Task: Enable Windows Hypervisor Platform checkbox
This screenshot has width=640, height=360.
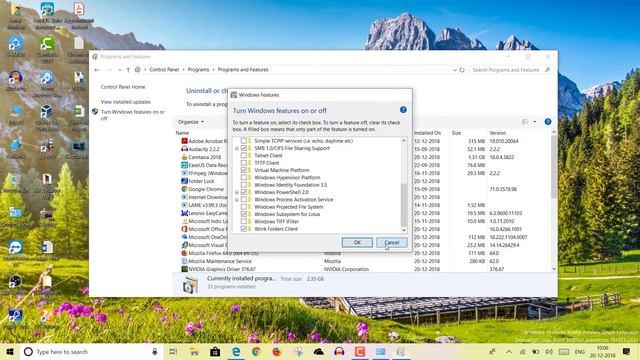Action: point(244,178)
